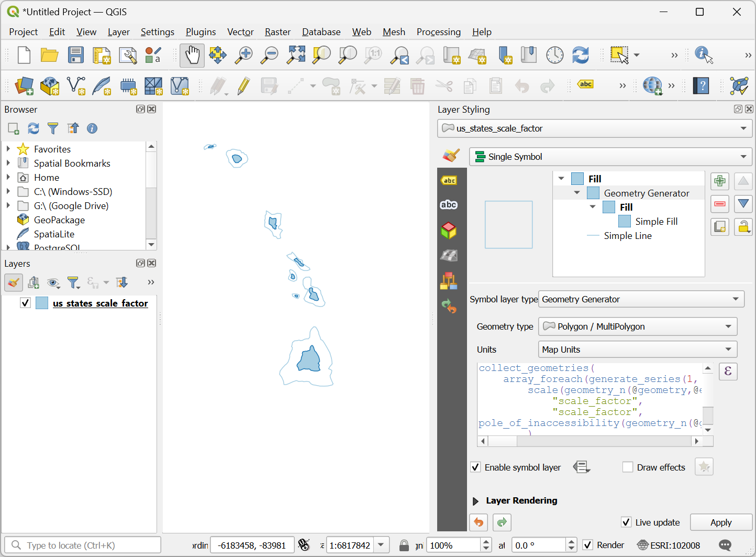Expand the Layer Rendering section
The width and height of the screenshot is (756, 557).
click(x=475, y=501)
